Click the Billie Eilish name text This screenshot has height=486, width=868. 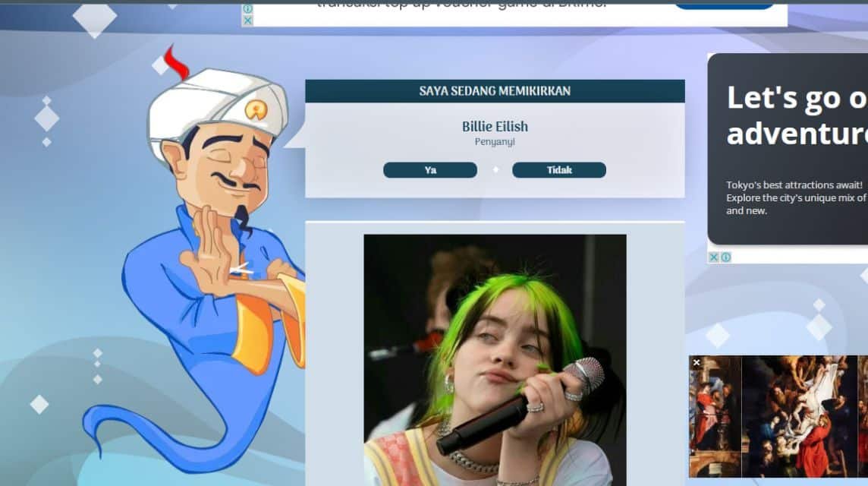[x=494, y=126]
